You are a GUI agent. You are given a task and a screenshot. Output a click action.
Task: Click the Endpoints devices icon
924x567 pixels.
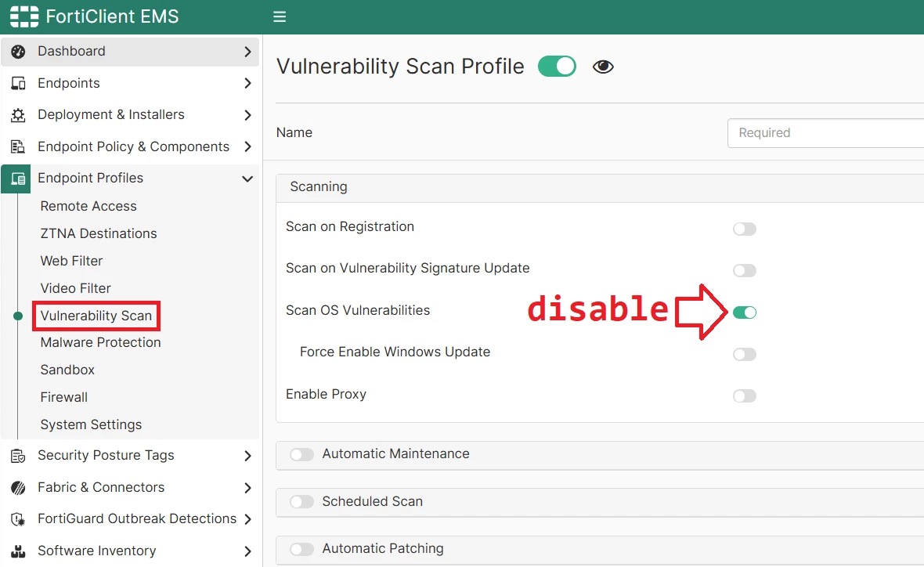[18, 83]
